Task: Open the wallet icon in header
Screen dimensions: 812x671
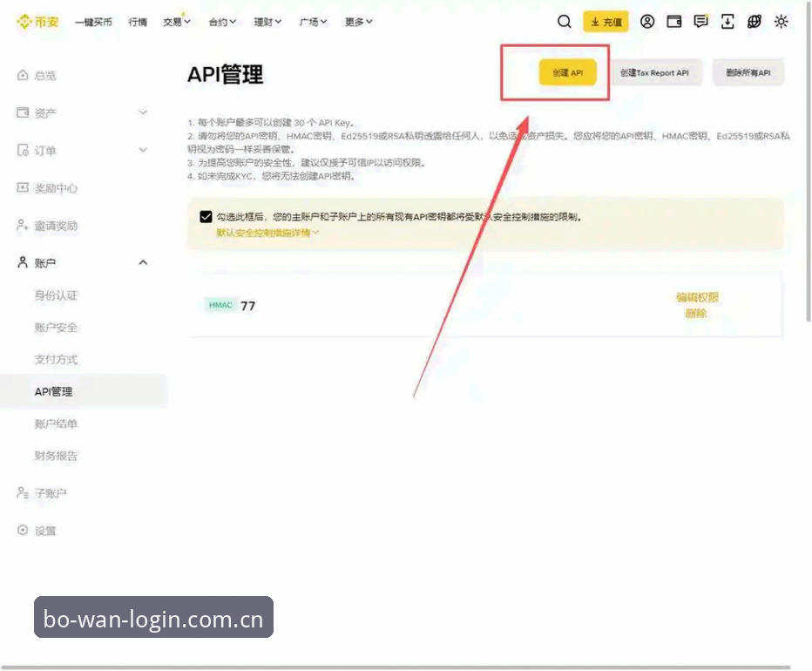Action: tap(673, 22)
